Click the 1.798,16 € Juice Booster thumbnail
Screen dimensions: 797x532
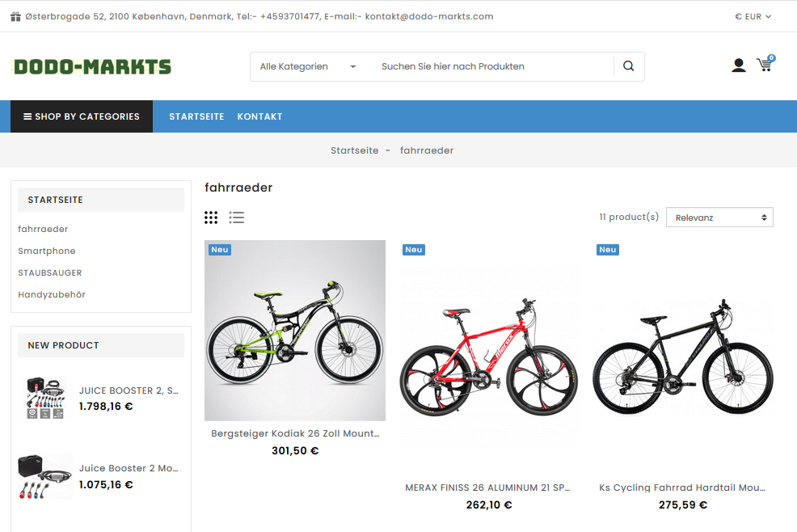[45, 399]
